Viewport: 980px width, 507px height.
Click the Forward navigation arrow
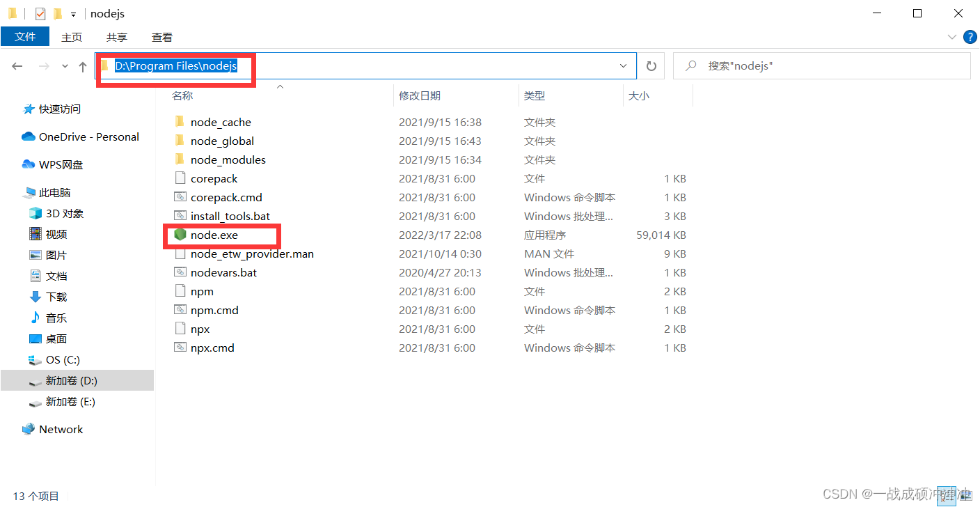coord(43,66)
